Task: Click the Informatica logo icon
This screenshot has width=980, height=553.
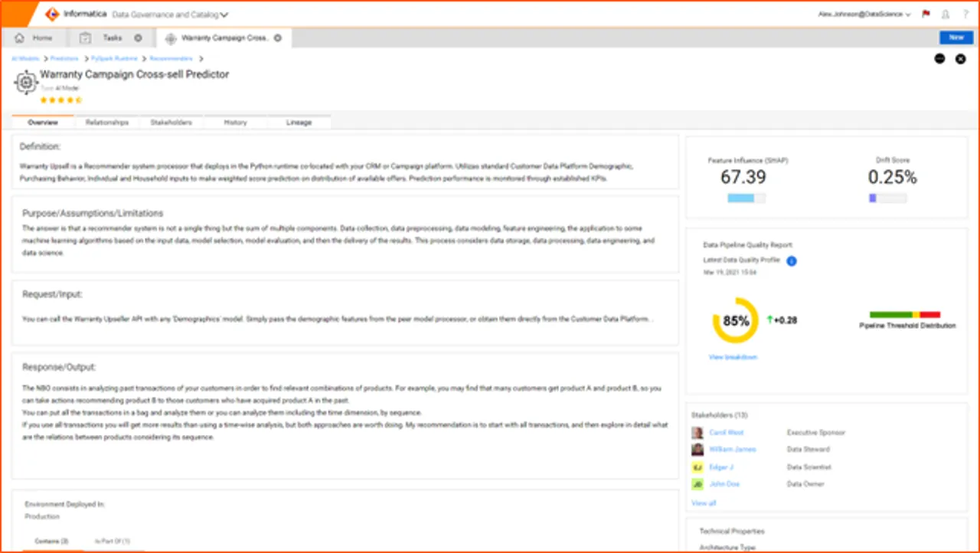Action: [52, 14]
